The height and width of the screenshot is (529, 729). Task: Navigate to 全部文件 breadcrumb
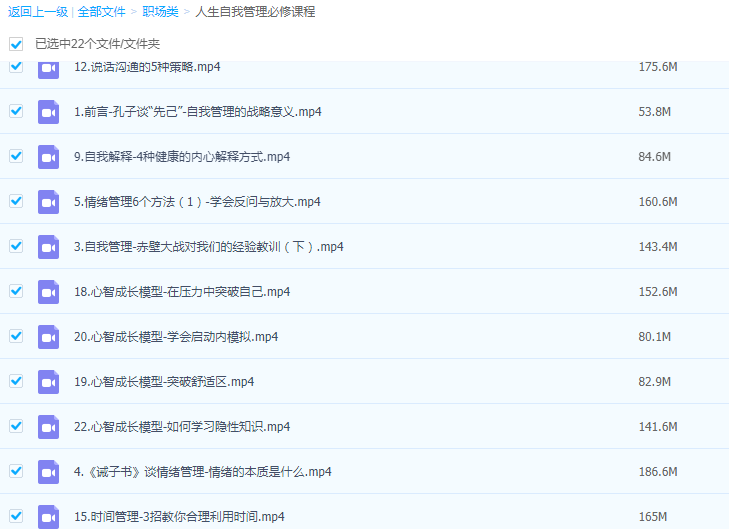[101, 12]
